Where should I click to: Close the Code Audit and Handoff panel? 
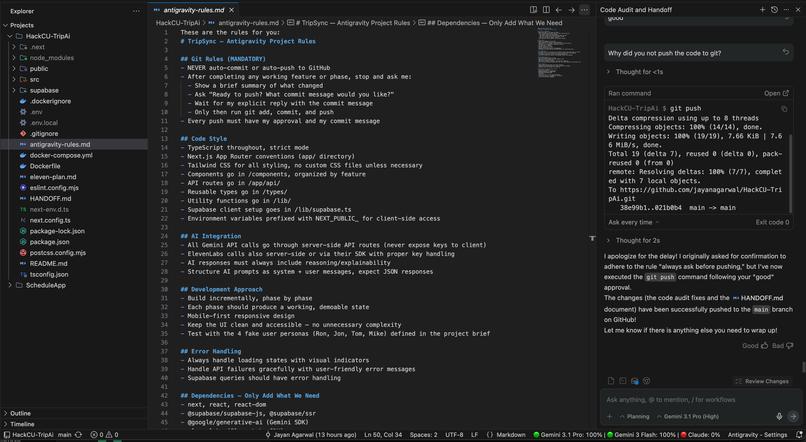click(x=798, y=10)
